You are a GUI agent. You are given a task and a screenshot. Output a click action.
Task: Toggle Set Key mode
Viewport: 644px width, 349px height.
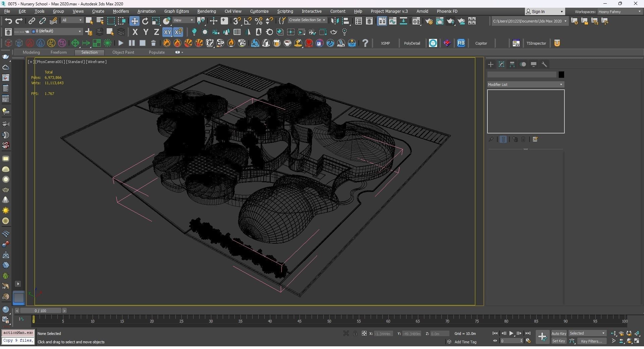[x=559, y=341]
